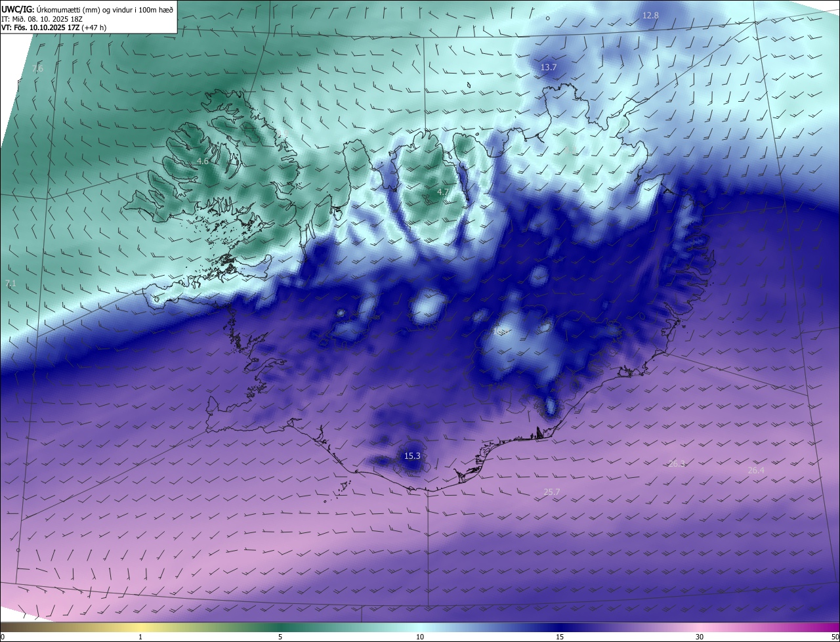840x642 pixels.
Task: Click the title line 'UWC/IG: Úrkomumætti (mm) og vindur'
Action: [87, 9]
